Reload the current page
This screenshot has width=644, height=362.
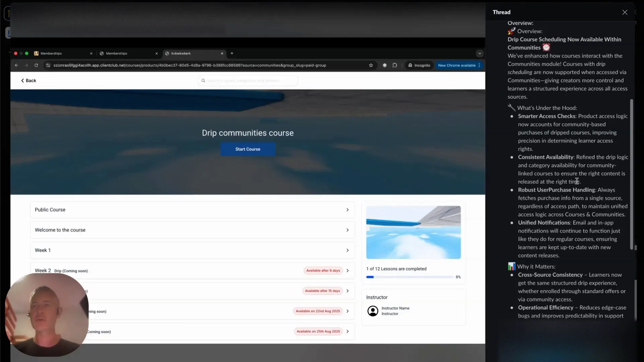[36, 65]
